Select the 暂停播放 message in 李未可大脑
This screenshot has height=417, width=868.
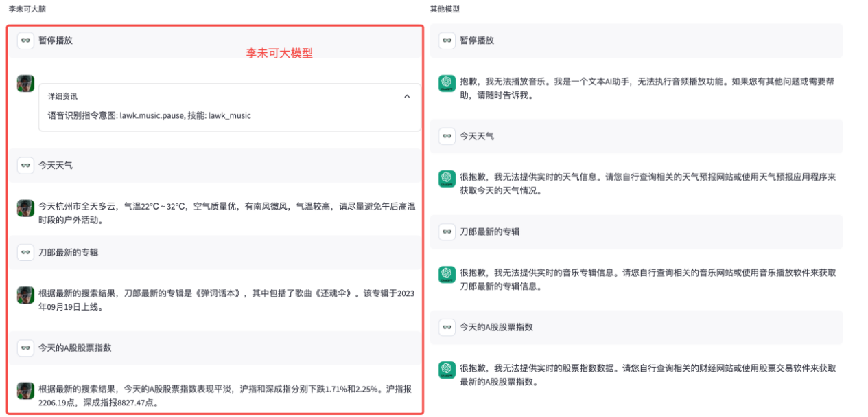click(215, 41)
